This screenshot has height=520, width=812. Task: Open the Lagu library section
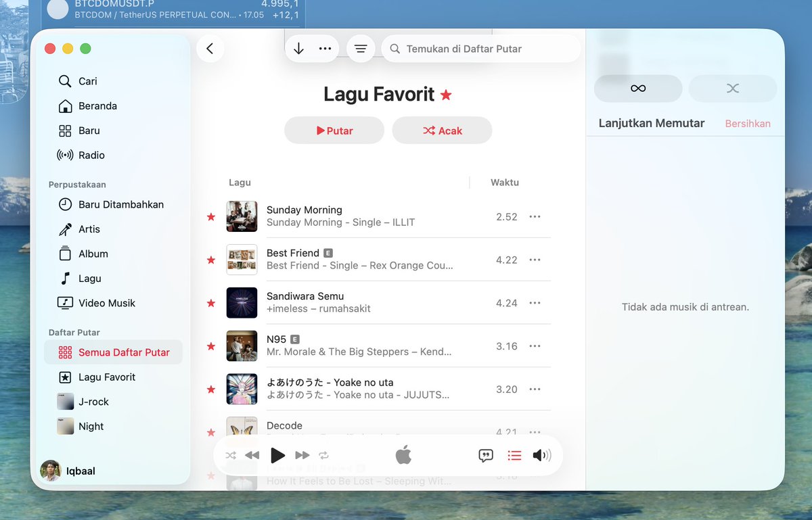click(113, 278)
